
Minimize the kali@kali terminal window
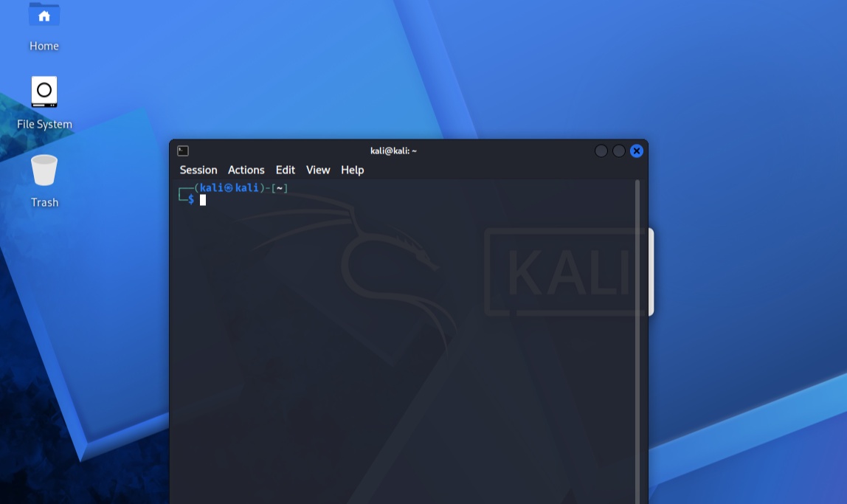pyautogui.click(x=601, y=151)
